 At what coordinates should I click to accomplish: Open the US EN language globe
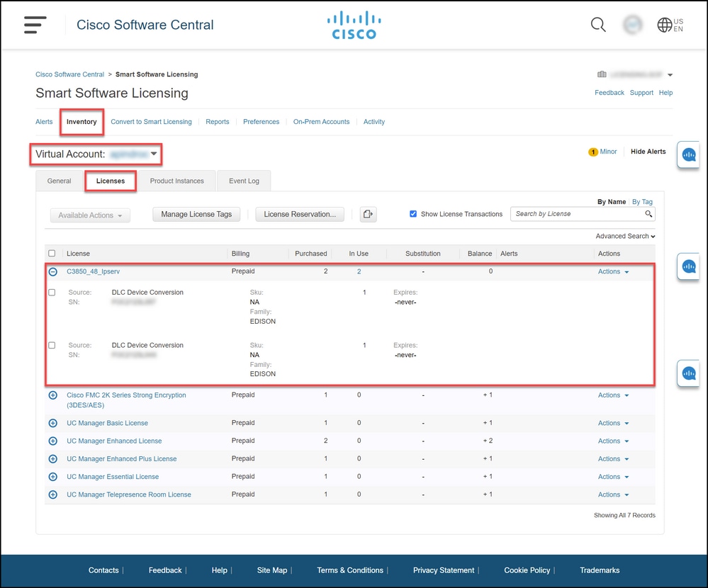pos(670,25)
